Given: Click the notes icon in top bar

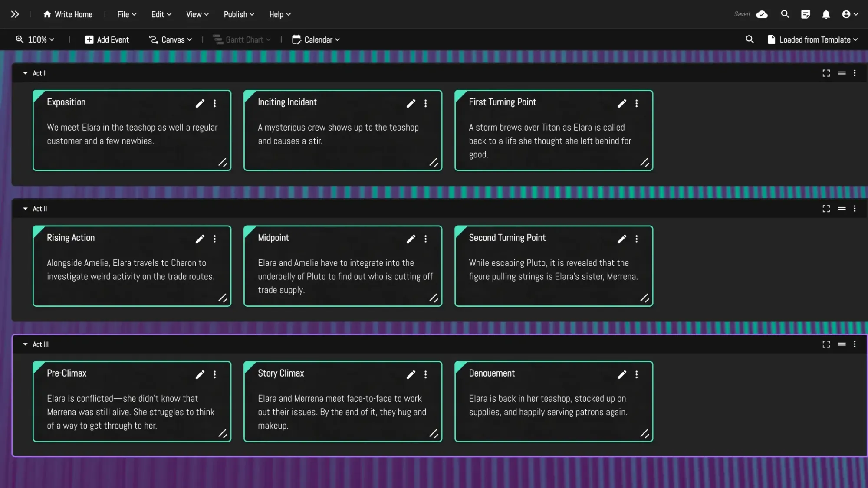Looking at the screenshot, I should (x=806, y=14).
